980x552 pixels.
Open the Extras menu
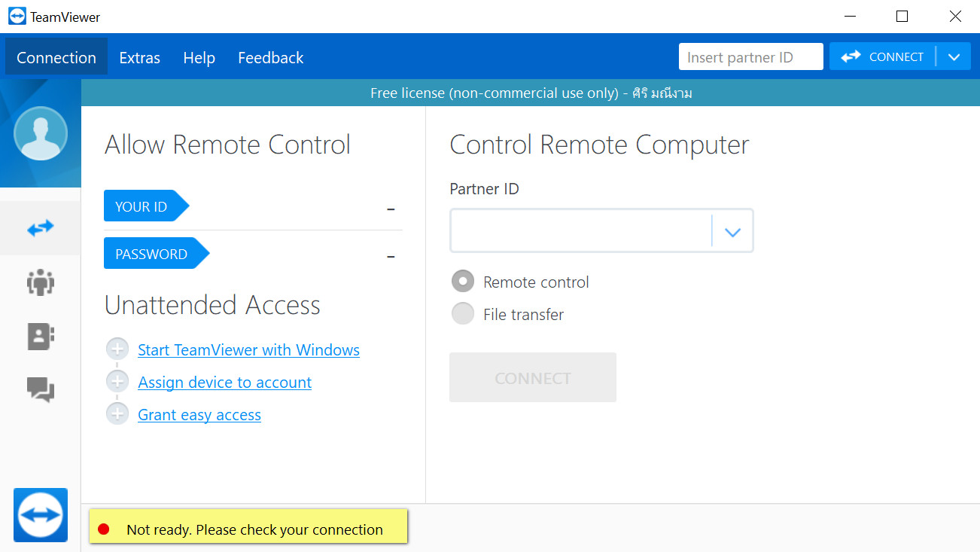click(140, 57)
